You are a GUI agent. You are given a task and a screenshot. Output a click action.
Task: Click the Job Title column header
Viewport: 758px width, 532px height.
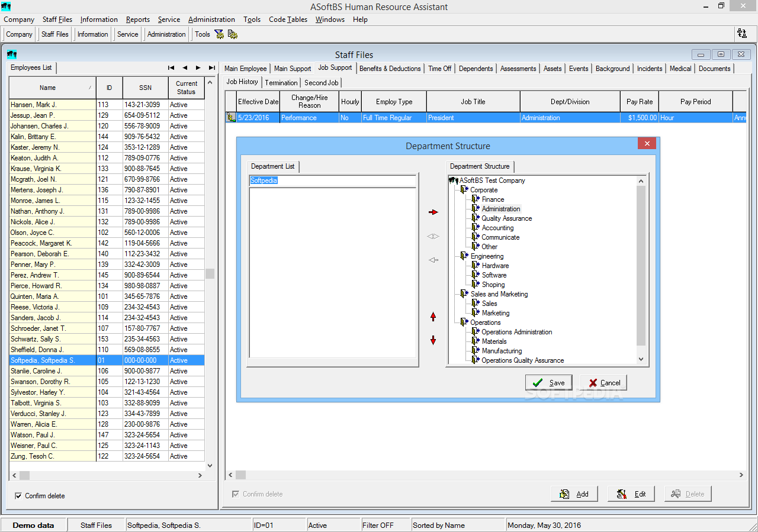point(473,102)
